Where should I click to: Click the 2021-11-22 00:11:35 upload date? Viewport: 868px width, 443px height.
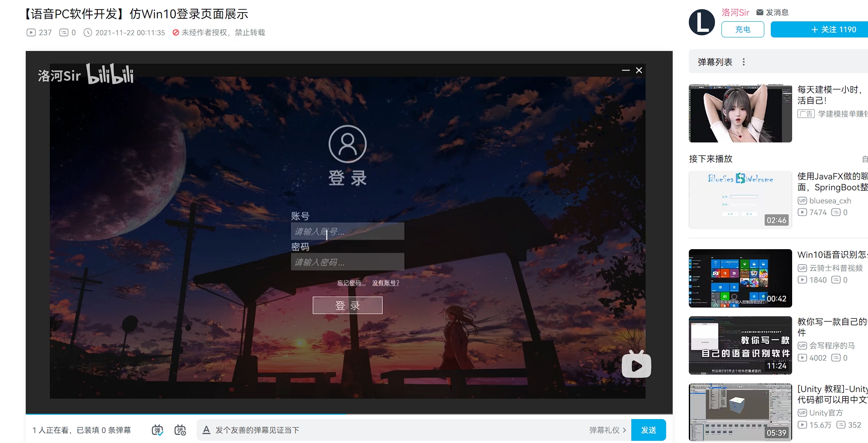click(x=130, y=33)
